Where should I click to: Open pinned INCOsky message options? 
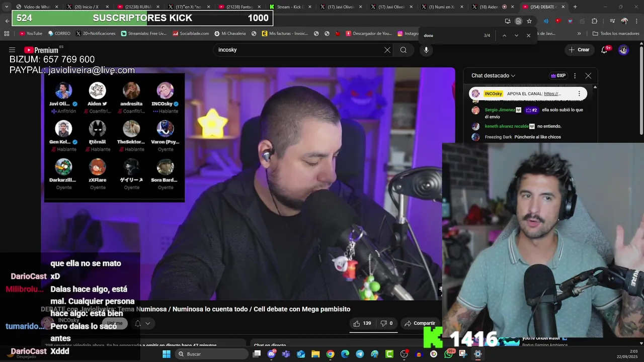click(579, 94)
